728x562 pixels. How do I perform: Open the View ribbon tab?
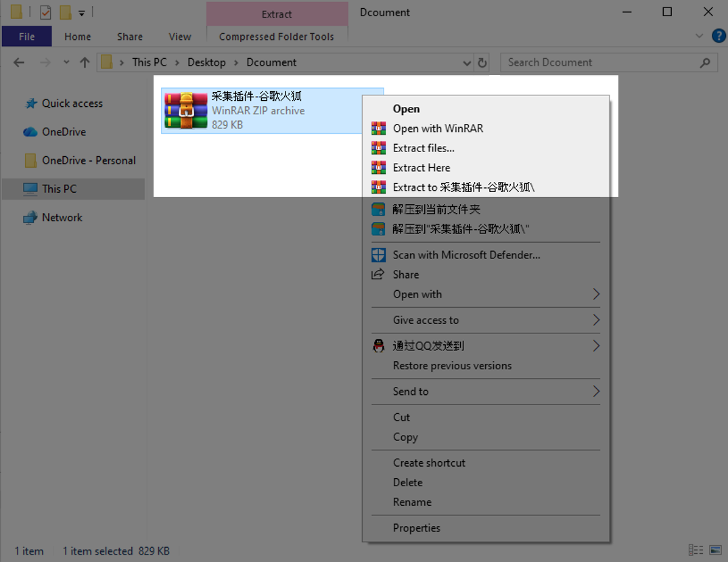(x=180, y=37)
